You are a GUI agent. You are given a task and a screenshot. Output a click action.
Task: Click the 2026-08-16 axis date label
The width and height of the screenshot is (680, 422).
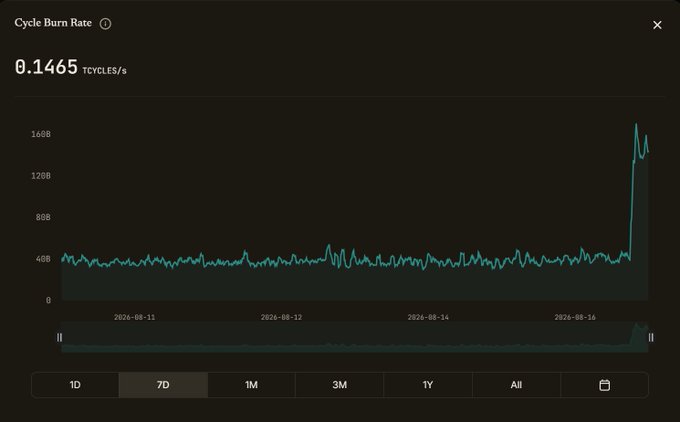point(575,317)
